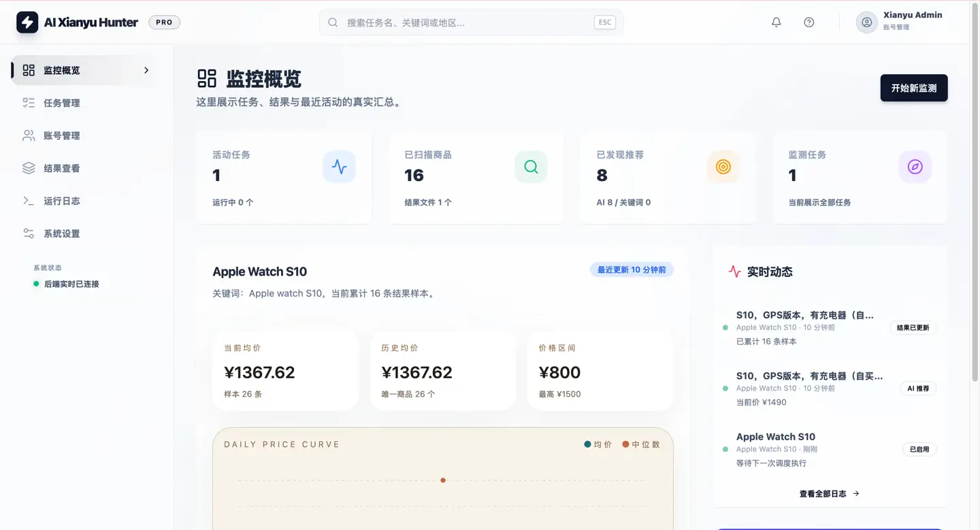This screenshot has width=980, height=530.
Task: Open the notification bell
Action: click(776, 22)
